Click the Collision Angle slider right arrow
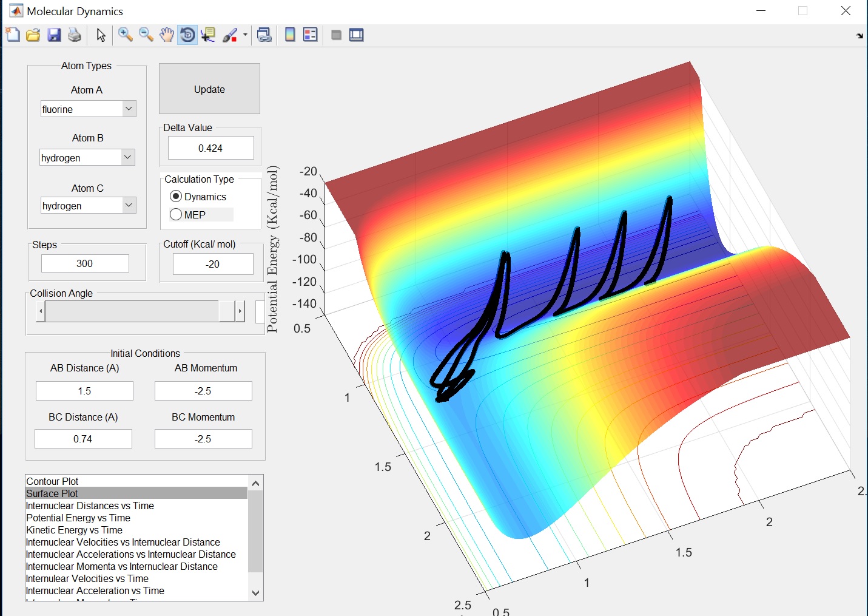 [x=240, y=311]
